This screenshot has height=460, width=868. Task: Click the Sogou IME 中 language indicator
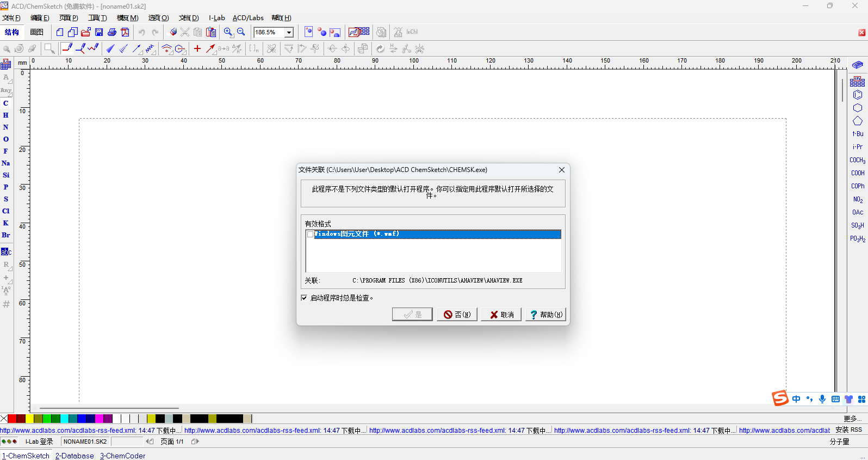click(x=797, y=399)
